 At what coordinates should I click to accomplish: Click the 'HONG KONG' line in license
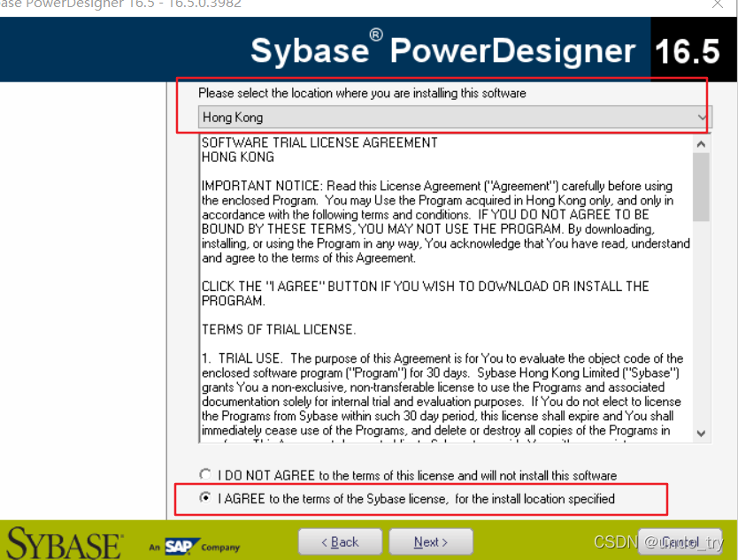[238, 157]
